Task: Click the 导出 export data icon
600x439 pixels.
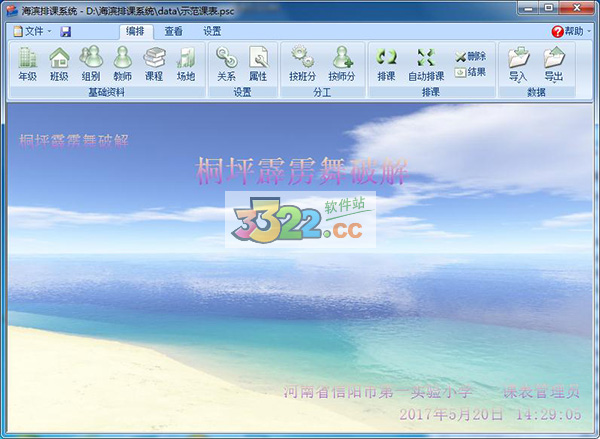Action: click(x=554, y=64)
